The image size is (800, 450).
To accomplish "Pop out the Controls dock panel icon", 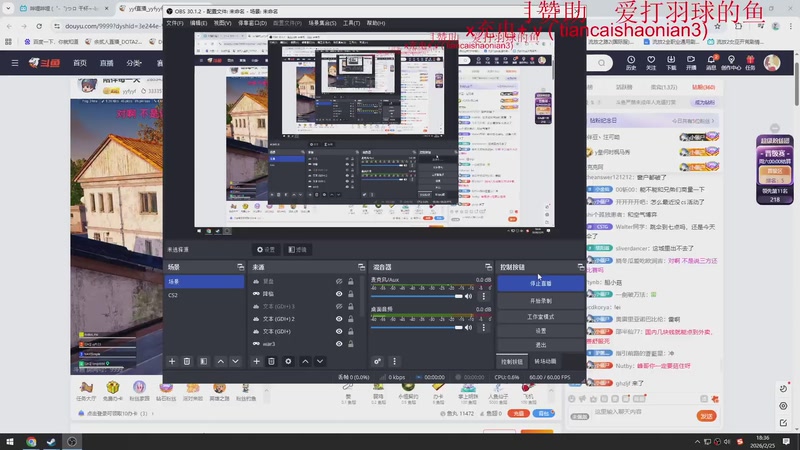I will [x=581, y=267].
